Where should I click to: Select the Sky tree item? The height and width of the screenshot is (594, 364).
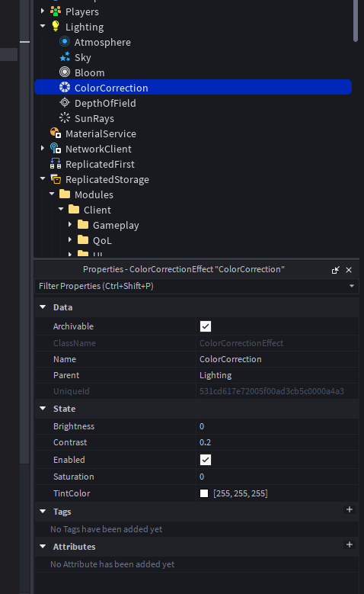[x=82, y=58]
